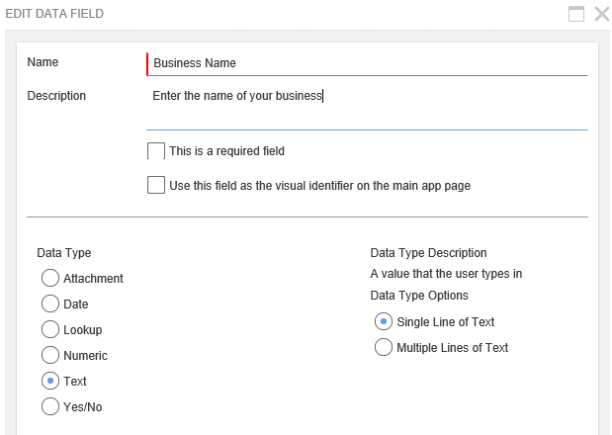Viewport: 612px width, 435px height.
Task: Pick the Numeric data type
Action: point(48,355)
